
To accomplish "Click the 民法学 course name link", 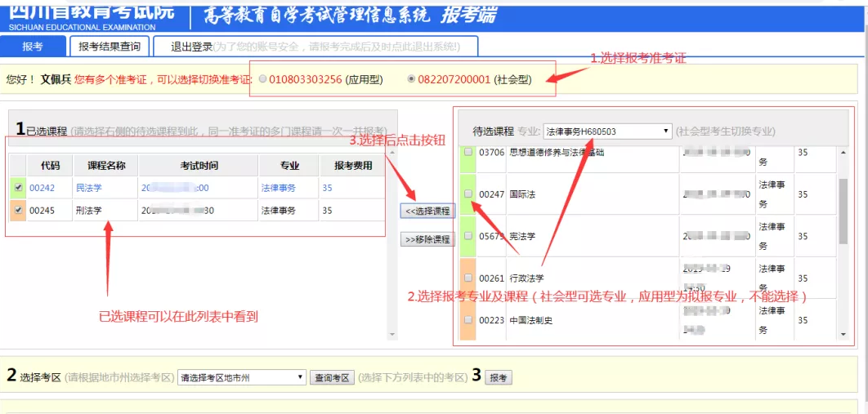I will [89, 188].
